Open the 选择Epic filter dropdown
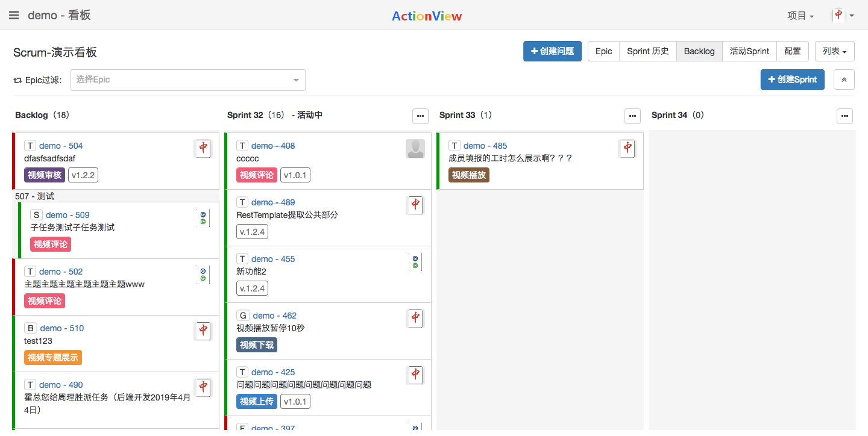The image size is (868, 436). click(188, 80)
